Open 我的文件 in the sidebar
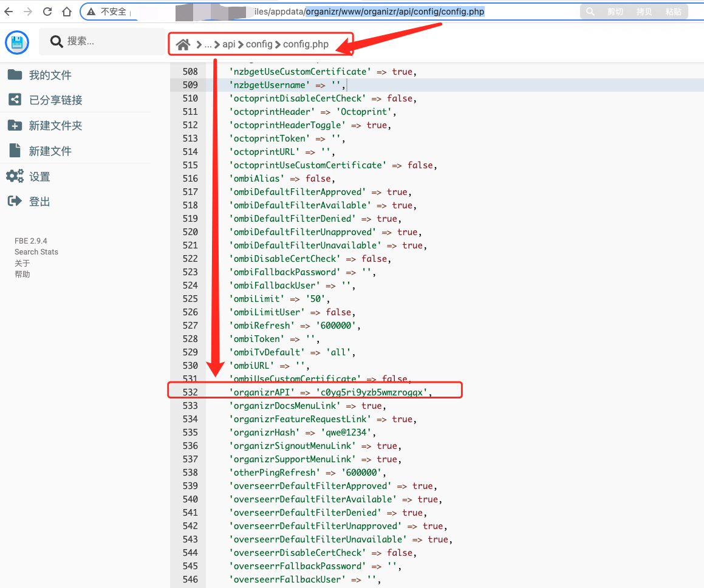 [x=50, y=75]
